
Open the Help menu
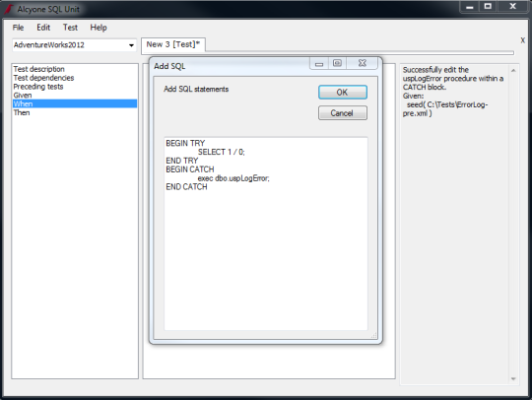pos(99,28)
